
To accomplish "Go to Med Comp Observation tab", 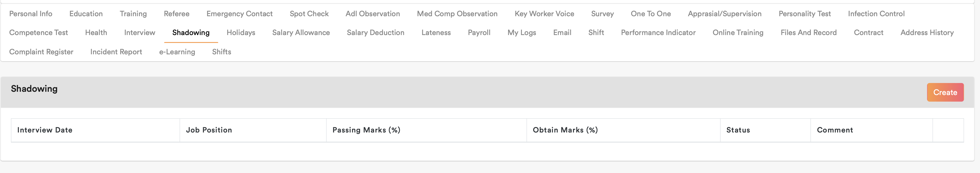I will [x=457, y=14].
